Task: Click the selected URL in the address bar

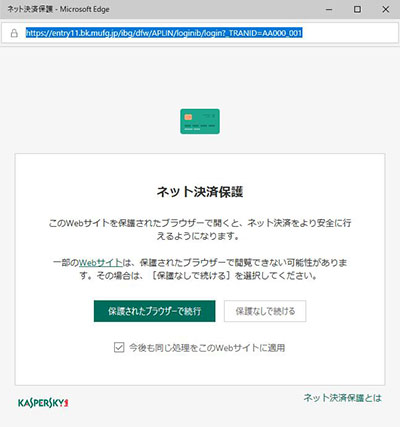Action: pos(164,33)
